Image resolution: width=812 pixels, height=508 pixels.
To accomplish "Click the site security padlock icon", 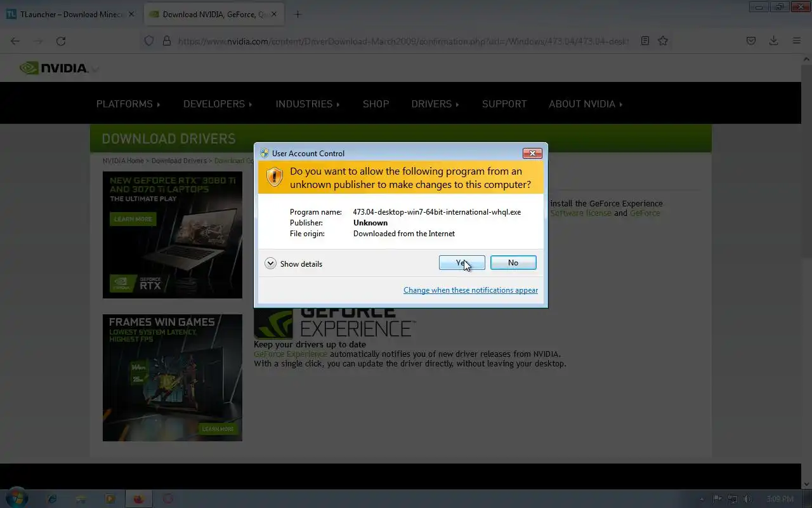I will (x=167, y=41).
